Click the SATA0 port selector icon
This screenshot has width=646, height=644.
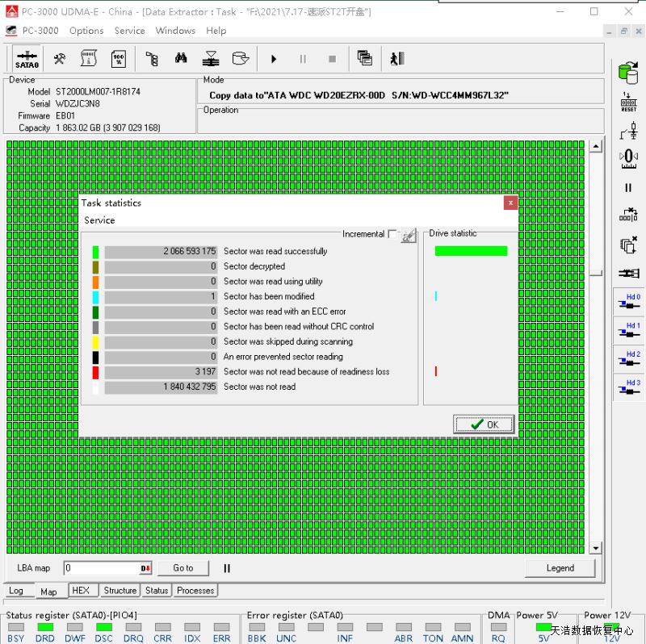point(27,59)
